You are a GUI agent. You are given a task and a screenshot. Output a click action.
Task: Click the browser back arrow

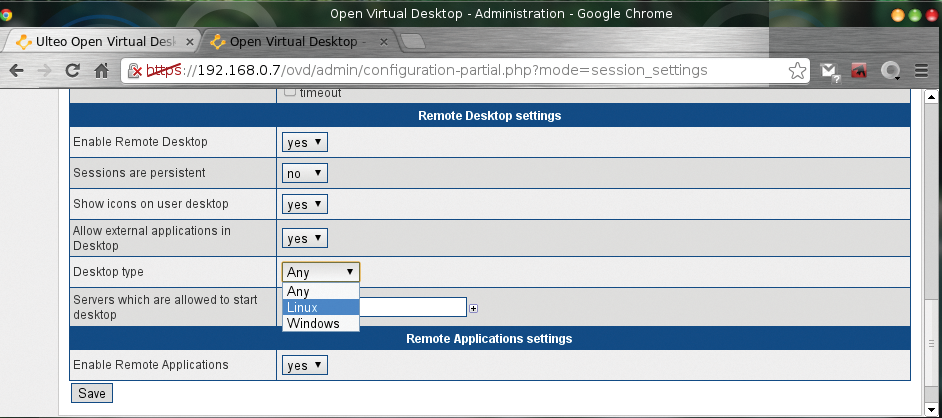coord(17,71)
